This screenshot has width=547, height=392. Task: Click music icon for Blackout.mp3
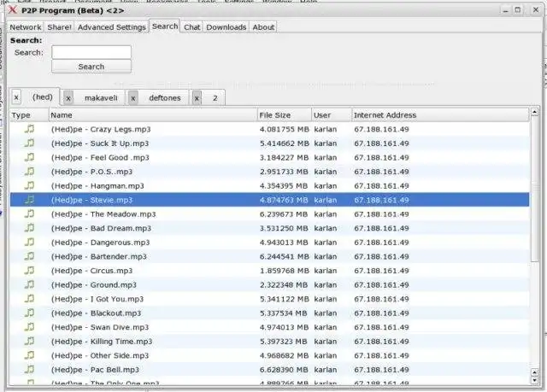29,313
